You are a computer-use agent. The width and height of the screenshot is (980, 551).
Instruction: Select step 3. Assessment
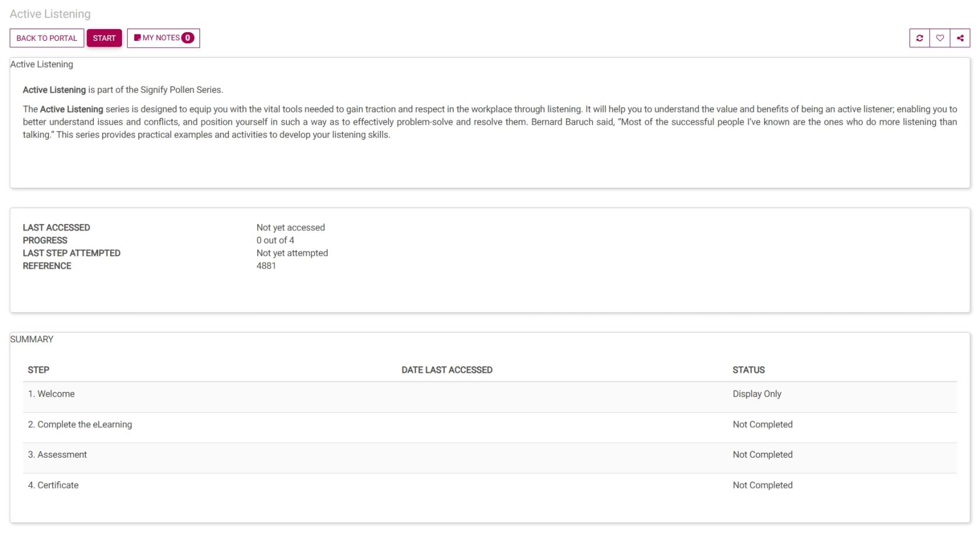(57, 455)
